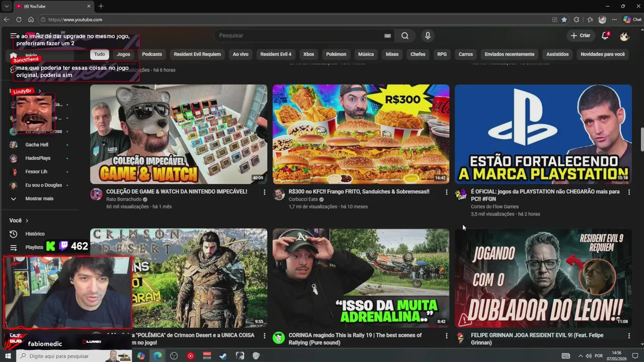Screen dimensions: 644x362
Task: Open the Game & Watch collection video thumbnail
Action: (179, 134)
